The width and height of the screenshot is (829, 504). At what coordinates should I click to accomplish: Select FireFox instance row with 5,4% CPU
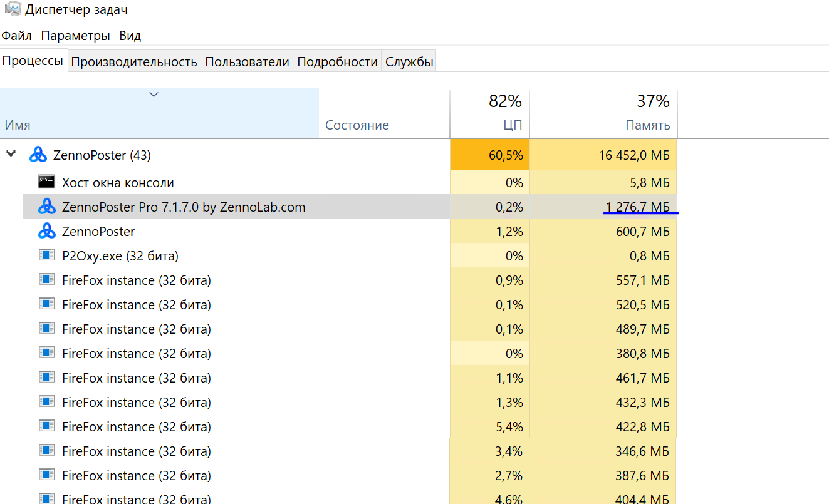click(350, 427)
